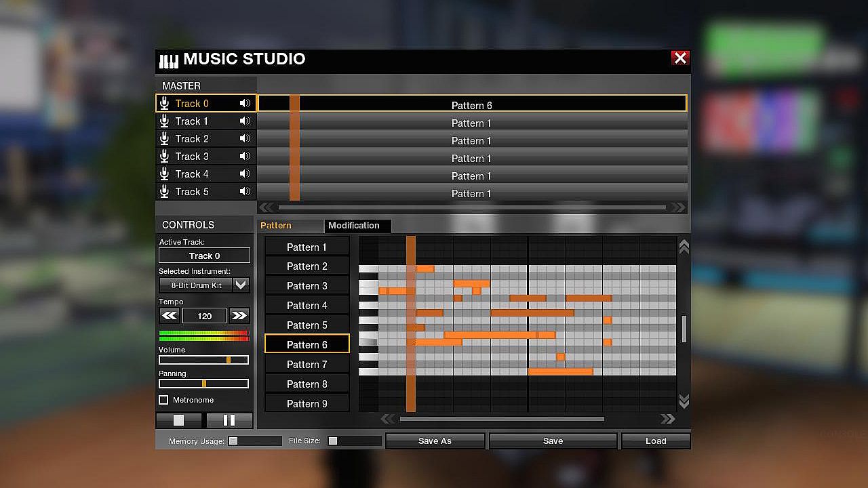
Task: Open the Selected Instrument dropdown arrow
Action: [x=241, y=285]
